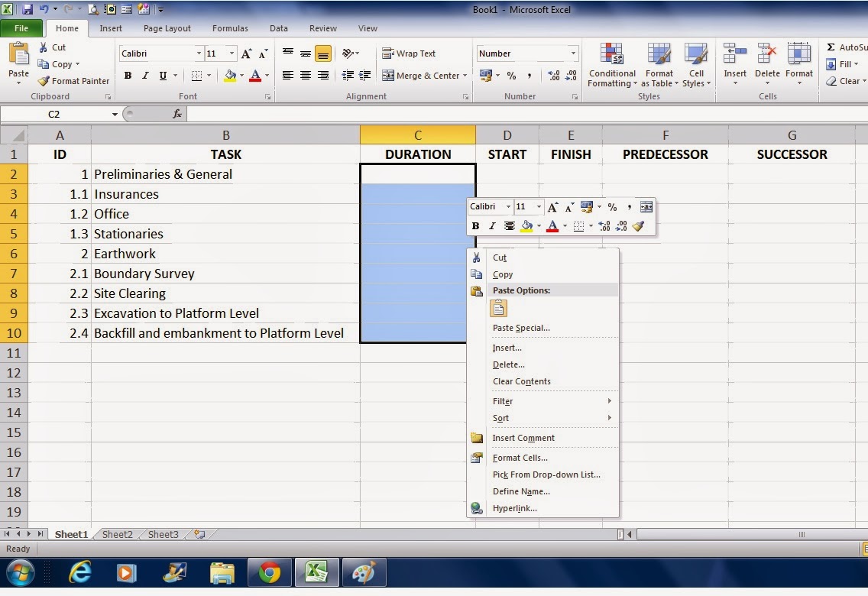Click Format Painter brush on mini toolbar
The width and height of the screenshot is (868, 596).
(x=638, y=225)
